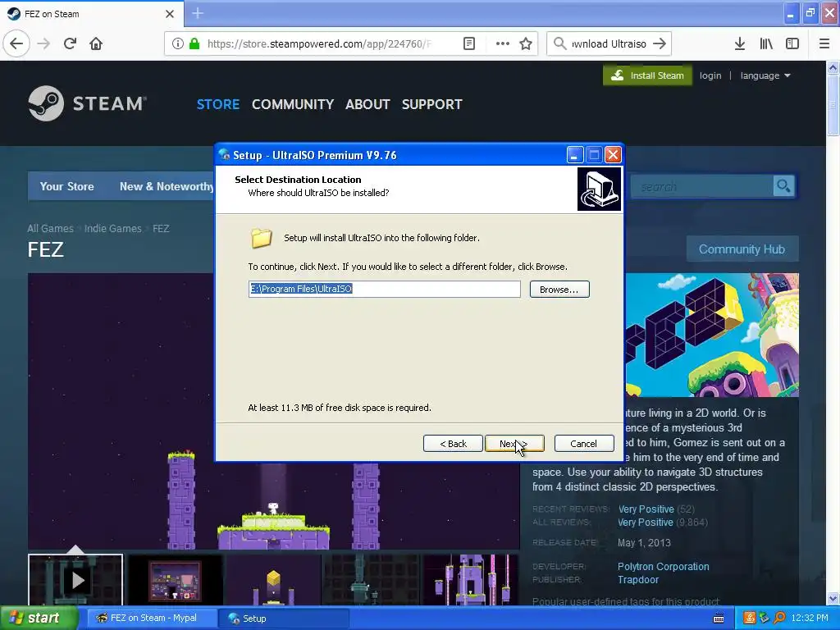Screen dimensions: 840x630
Task: Cancel the UltraISO setup
Action: 584,444
